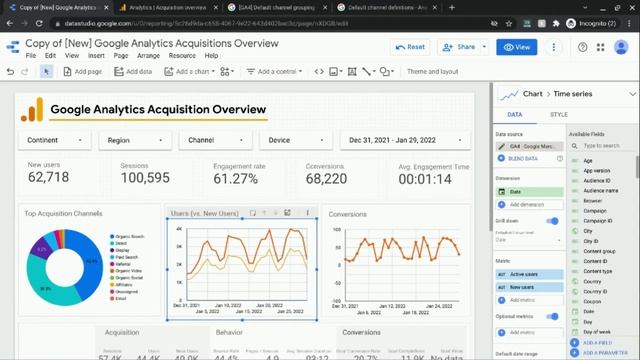Select the Content group field
The width and height of the screenshot is (640, 360).
(x=599, y=251)
